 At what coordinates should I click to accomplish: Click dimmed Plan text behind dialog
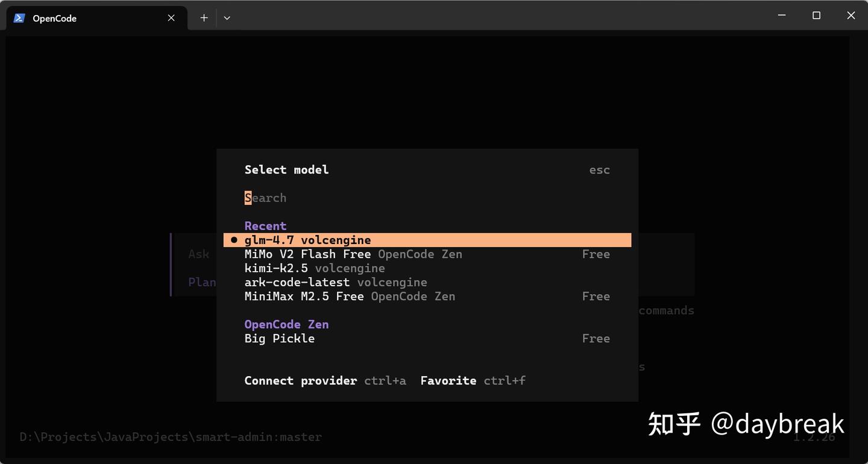coord(202,282)
